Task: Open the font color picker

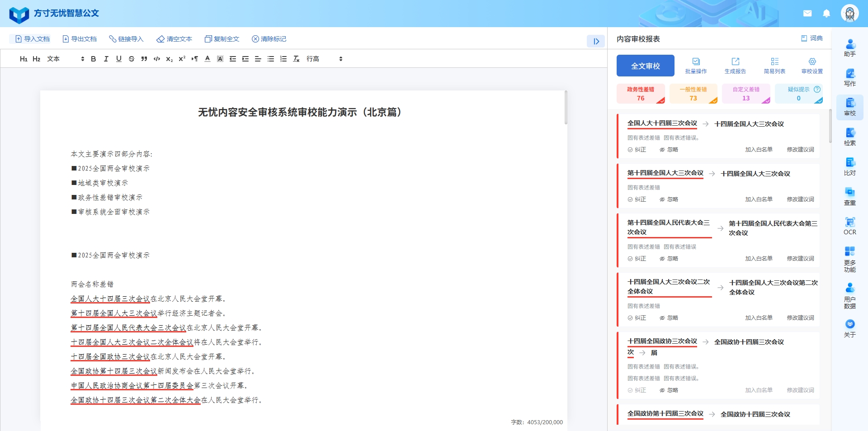Action: pyautogui.click(x=207, y=59)
